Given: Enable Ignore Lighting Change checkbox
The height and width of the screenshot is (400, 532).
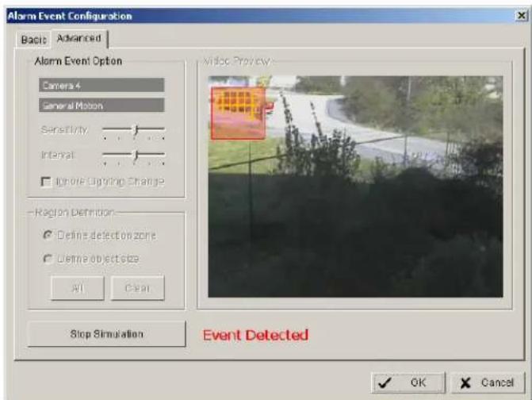Looking at the screenshot, I should [x=45, y=181].
